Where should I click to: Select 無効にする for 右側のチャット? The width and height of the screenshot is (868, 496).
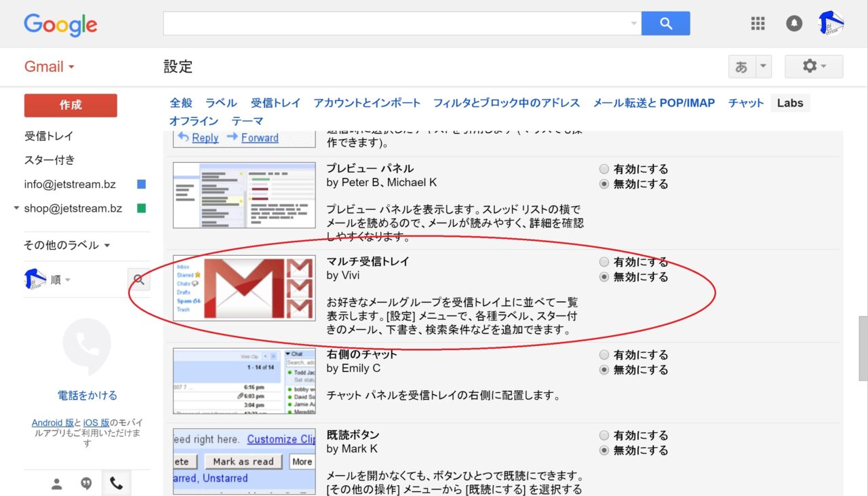(x=604, y=370)
